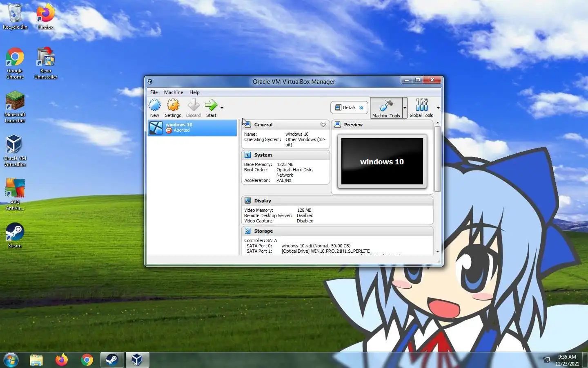This screenshot has height=368, width=588.
Task: Open the Global Tools dropdown arrow
Action: pyautogui.click(x=438, y=108)
